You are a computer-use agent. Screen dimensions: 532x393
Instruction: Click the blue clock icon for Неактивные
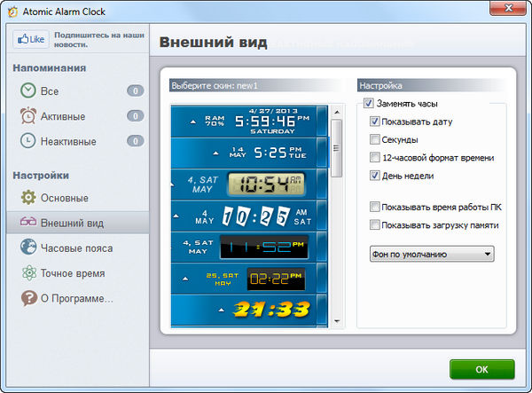(28, 140)
